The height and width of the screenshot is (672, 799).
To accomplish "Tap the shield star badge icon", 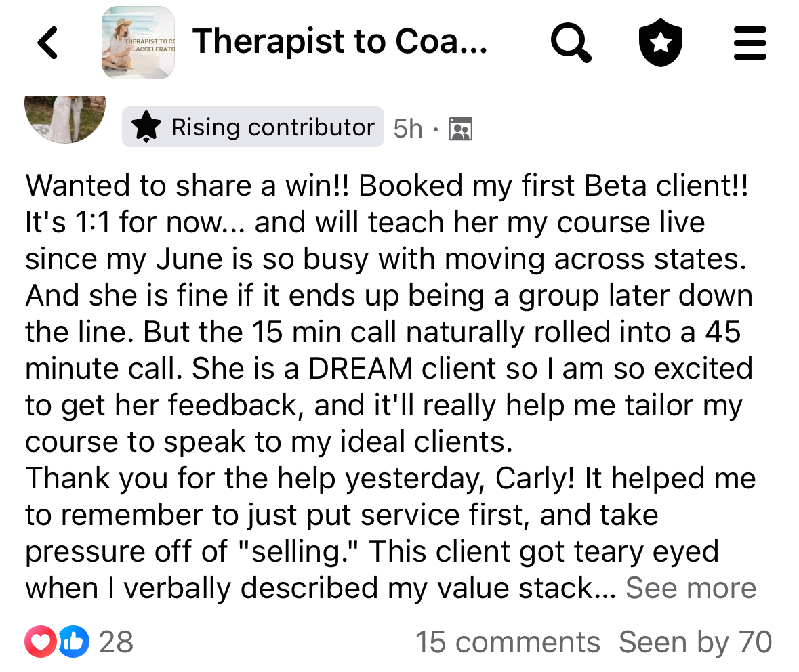I will click(x=661, y=43).
